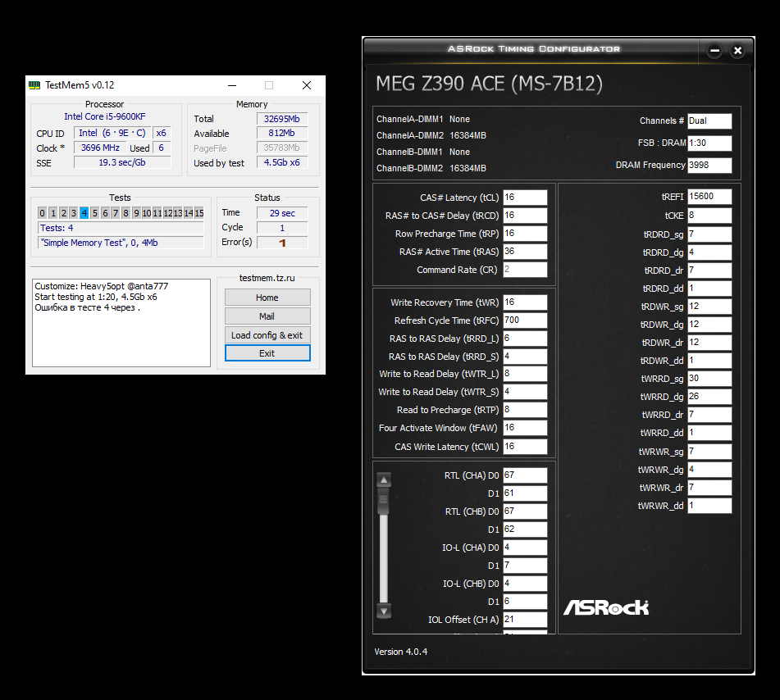The width and height of the screenshot is (780, 700).
Task: Click the Error(s) count value
Action: (282, 243)
